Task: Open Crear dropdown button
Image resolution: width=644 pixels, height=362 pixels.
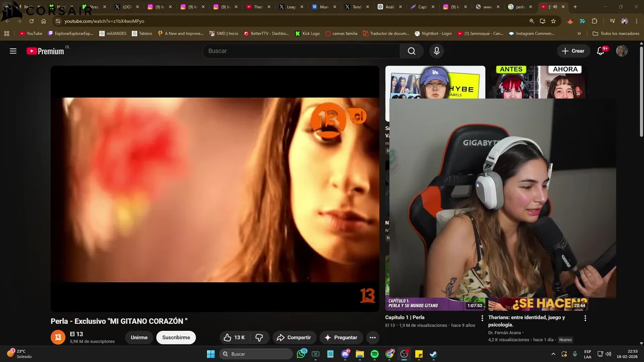Action: coord(573,51)
